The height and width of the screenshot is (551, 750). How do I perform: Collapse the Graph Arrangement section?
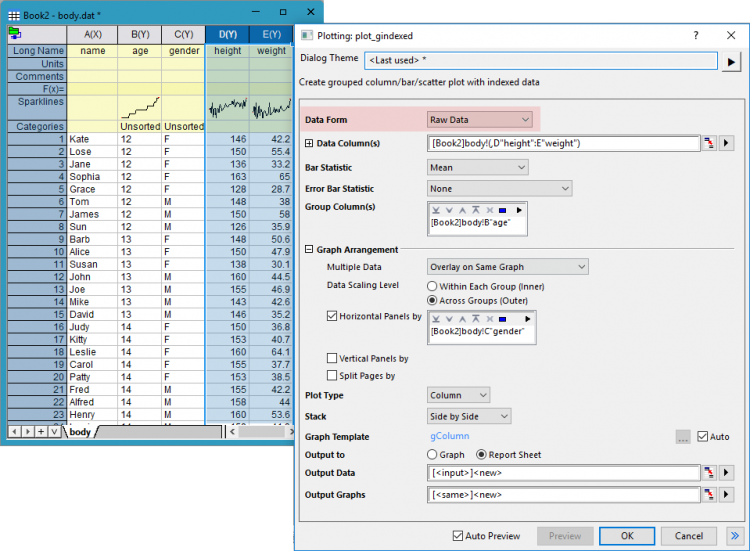(x=309, y=249)
